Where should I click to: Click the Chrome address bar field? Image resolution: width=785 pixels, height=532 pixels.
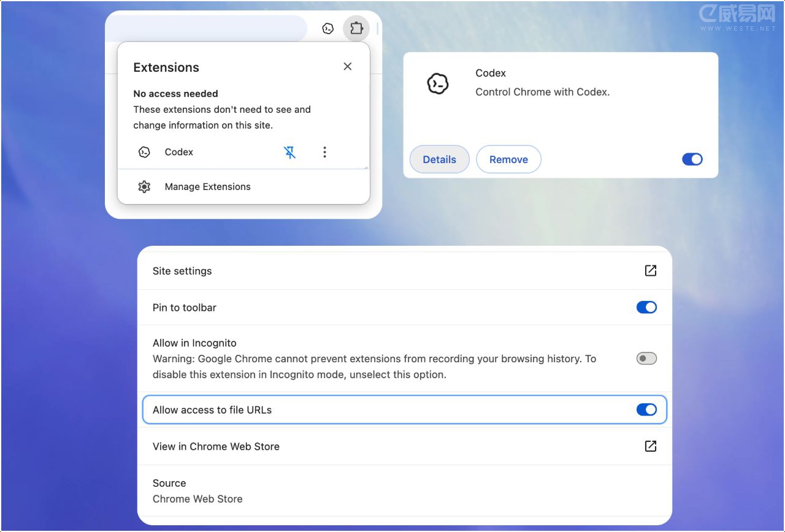point(206,28)
